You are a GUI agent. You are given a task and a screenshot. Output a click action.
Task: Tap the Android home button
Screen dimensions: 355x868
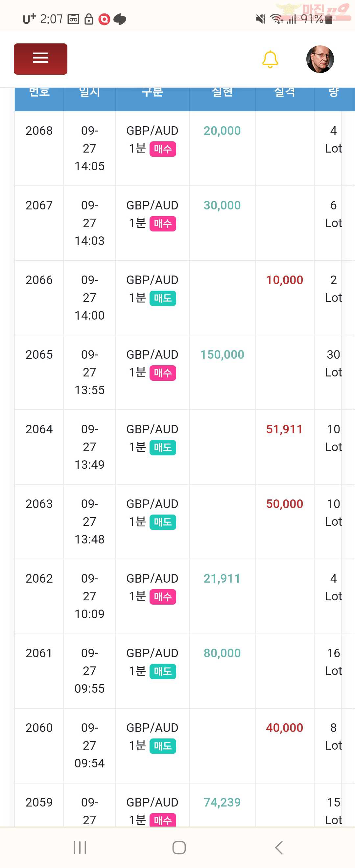click(x=179, y=847)
